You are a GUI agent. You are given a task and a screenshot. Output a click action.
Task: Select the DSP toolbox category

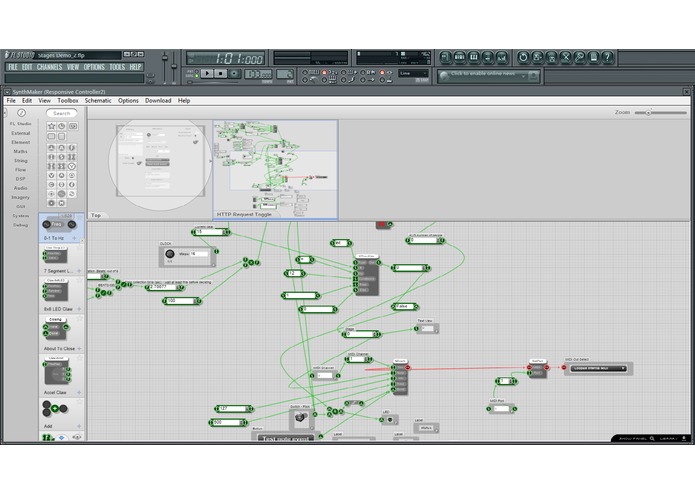20,179
